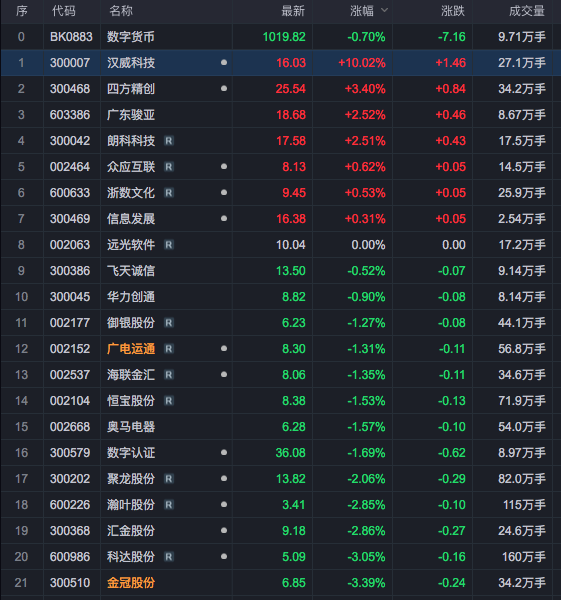Select the 华力创通 row name

point(131,297)
